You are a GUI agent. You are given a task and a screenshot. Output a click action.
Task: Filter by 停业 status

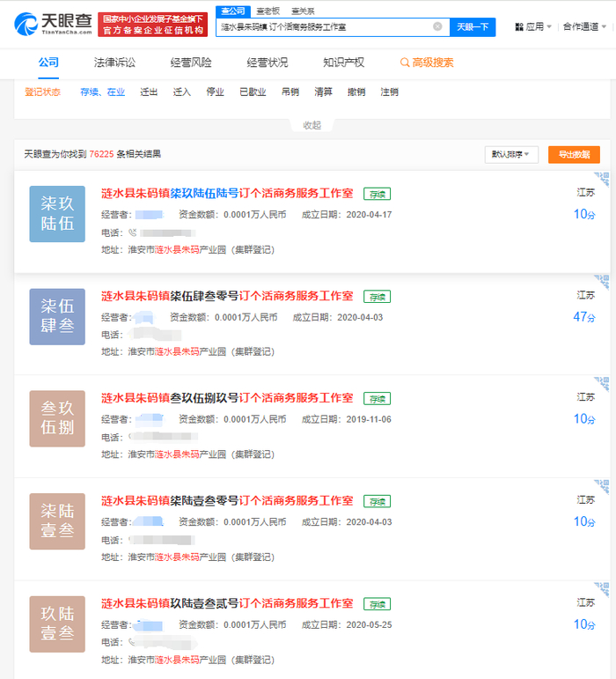point(215,92)
